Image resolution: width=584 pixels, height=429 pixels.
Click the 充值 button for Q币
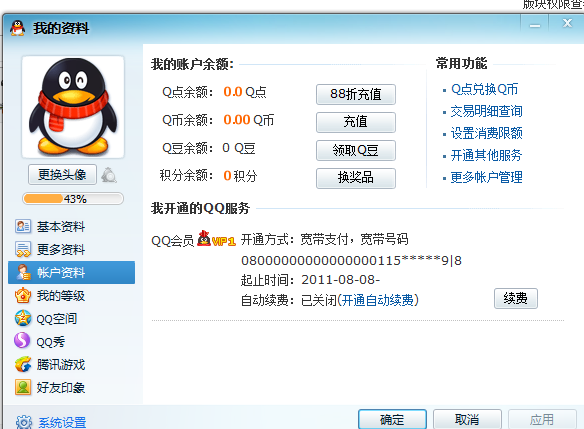pyautogui.click(x=356, y=122)
